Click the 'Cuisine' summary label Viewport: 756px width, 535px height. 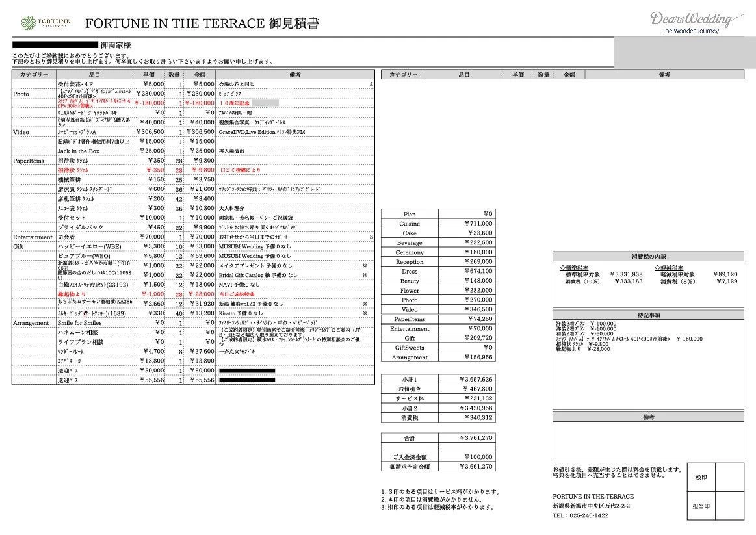[x=410, y=224]
